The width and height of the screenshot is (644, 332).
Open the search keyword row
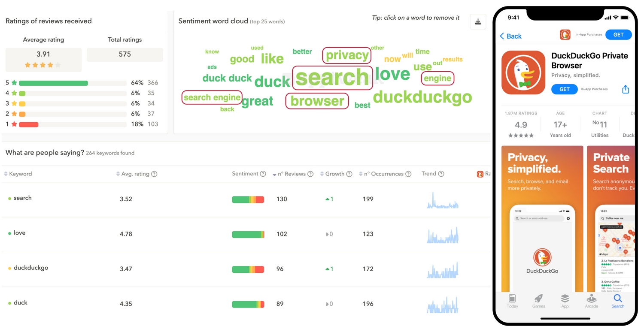(246, 199)
